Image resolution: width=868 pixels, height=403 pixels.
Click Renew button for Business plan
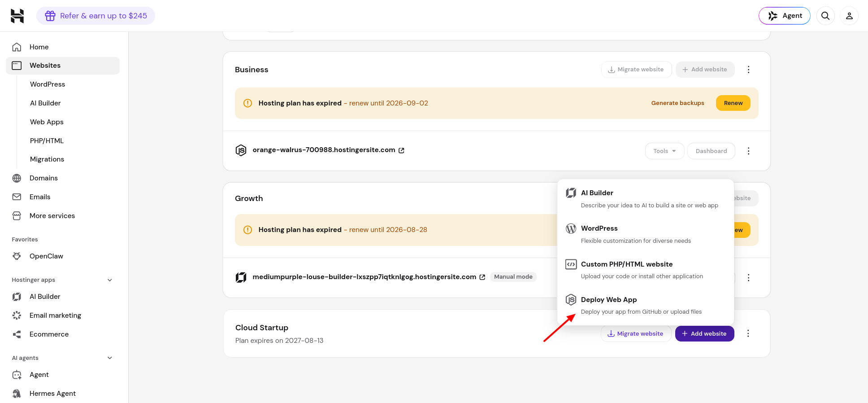[x=733, y=103]
